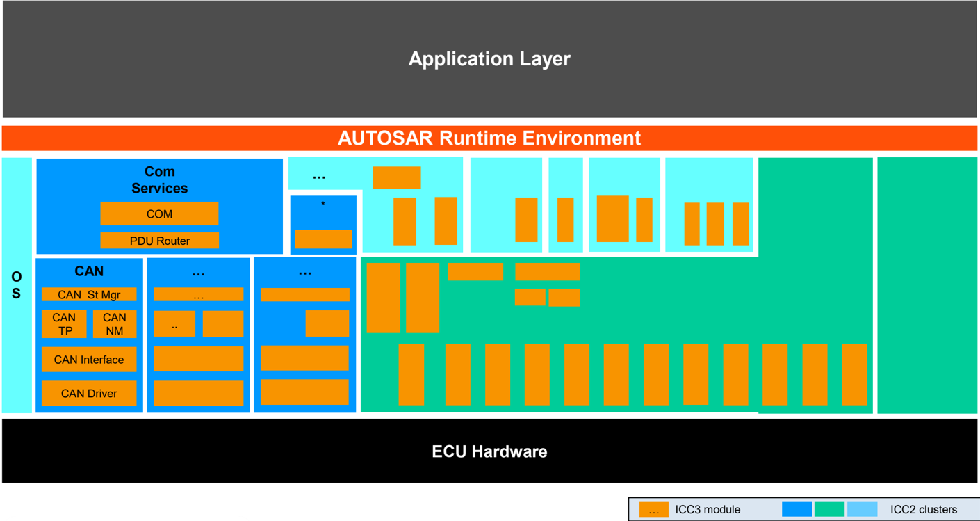Click the ECU Hardware block
Image resolution: width=980 pixels, height=521 pixels.
489,451
